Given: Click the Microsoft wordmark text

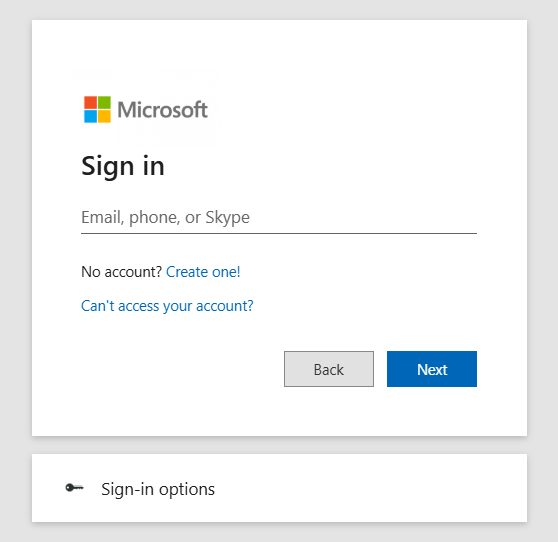Looking at the screenshot, I should click(x=162, y=110).
